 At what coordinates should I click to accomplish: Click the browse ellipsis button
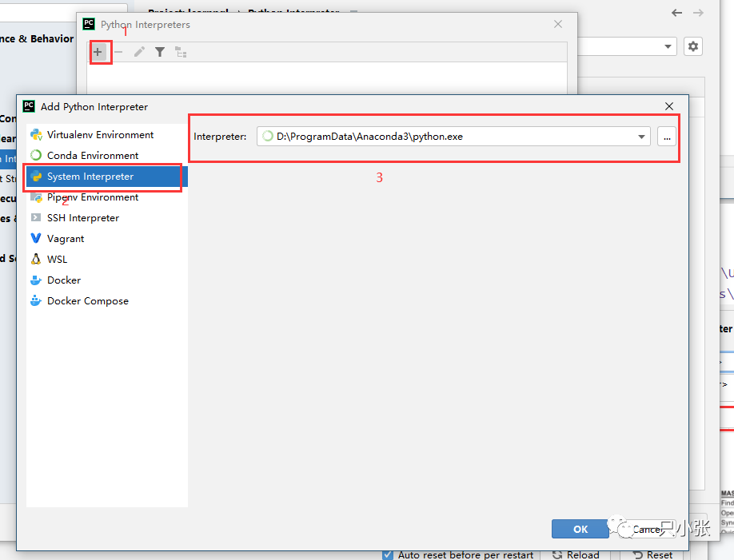[x=667, y=137]
